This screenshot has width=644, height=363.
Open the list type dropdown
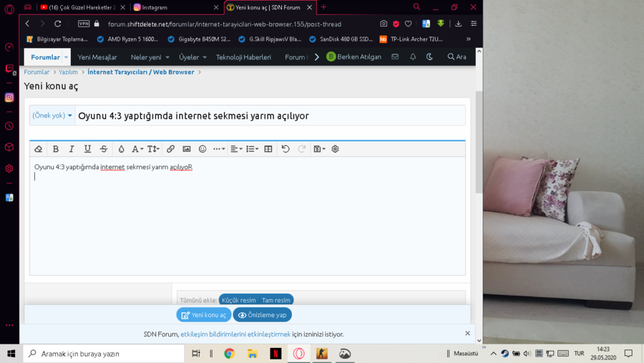tap(252, 149)
